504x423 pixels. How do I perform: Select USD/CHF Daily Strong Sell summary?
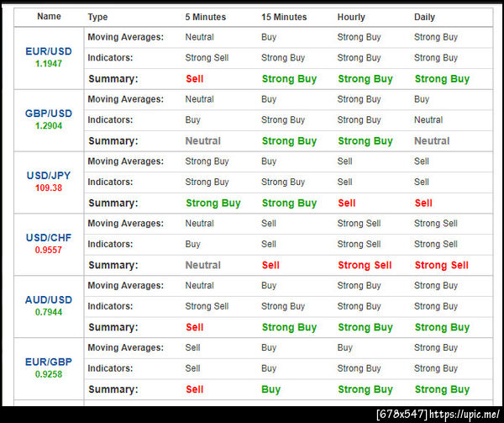[x=441, y=265]
